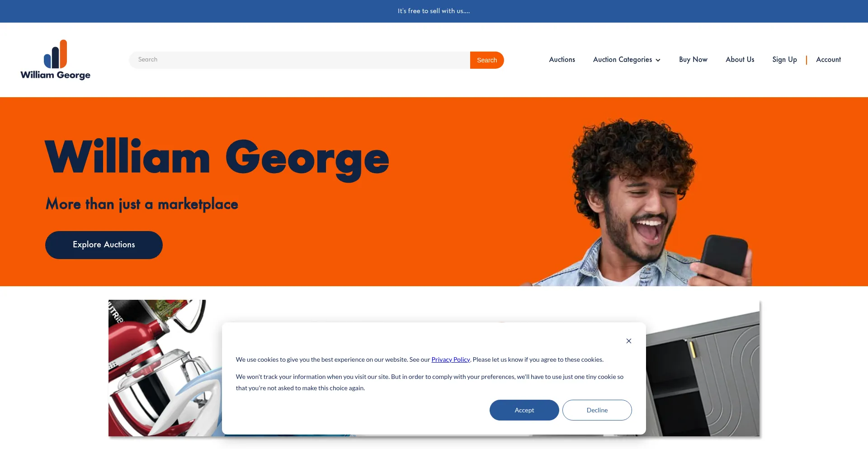Expand the Auction Categories chevron
The width and height of the screenshot is (868, 449).
(658, 60)
